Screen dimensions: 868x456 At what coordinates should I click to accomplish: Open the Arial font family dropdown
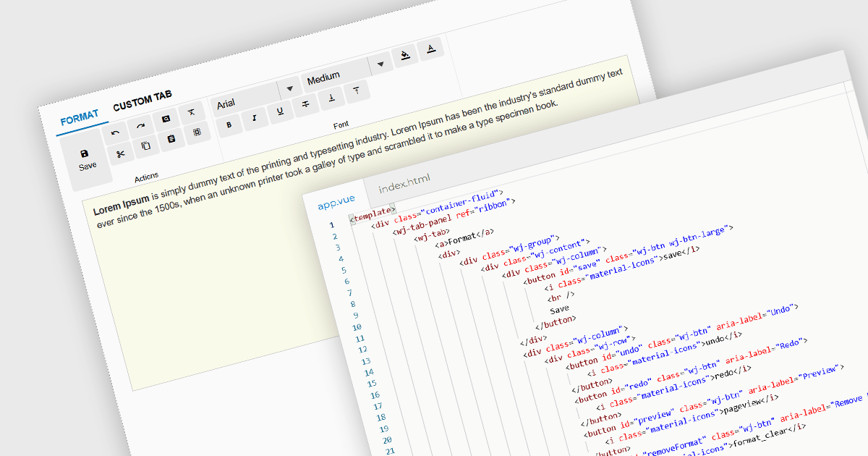click(246, 101)
